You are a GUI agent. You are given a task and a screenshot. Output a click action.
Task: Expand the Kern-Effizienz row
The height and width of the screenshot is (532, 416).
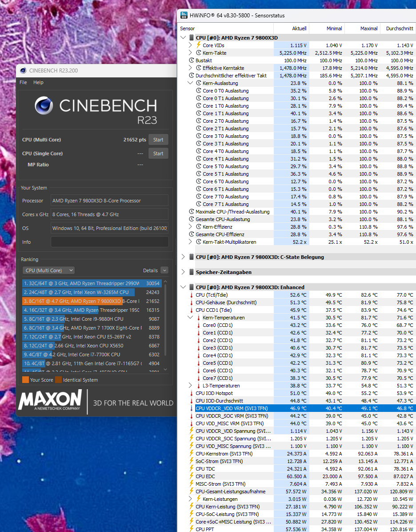pyautogui.click(x=190, y=227)
